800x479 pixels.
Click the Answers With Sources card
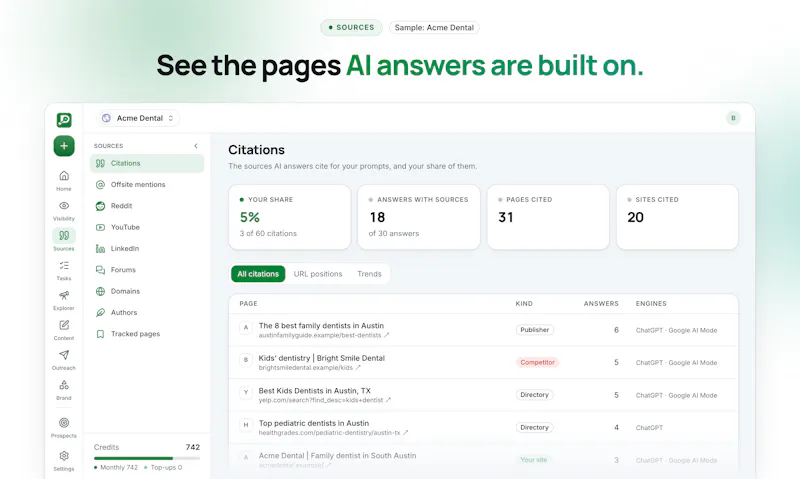419,217
